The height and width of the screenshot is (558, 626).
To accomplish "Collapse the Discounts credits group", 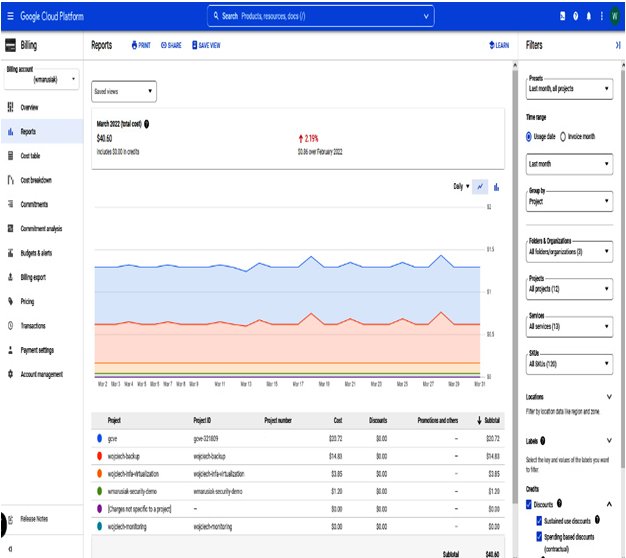I will [609, 504].
